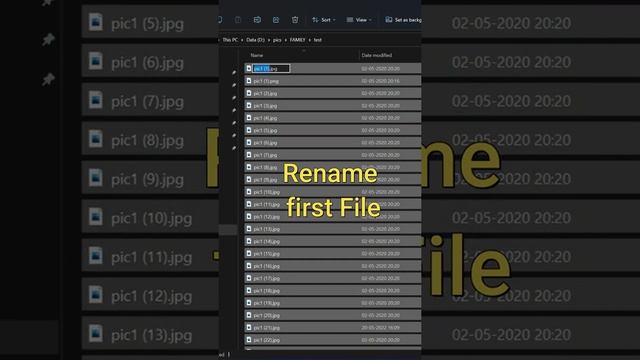Select the file name pic1 (11).jpg
The width and height of the screenshot is (640, 360).
(267, 204)
